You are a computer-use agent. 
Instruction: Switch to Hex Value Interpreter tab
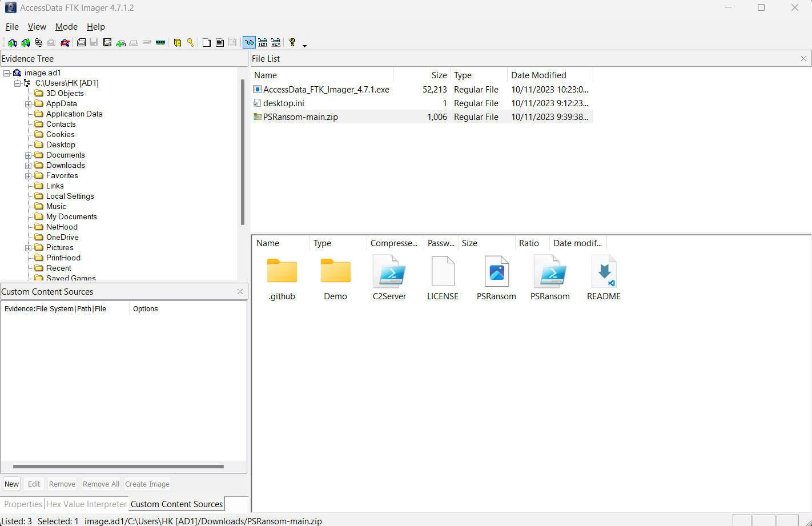(x=86, y=504)
